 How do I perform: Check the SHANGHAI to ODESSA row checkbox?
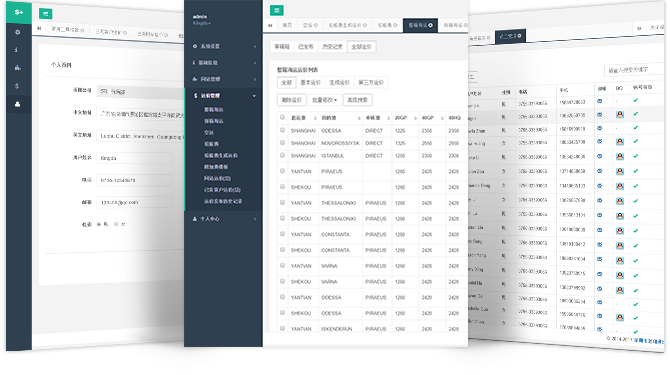[282, 130]
